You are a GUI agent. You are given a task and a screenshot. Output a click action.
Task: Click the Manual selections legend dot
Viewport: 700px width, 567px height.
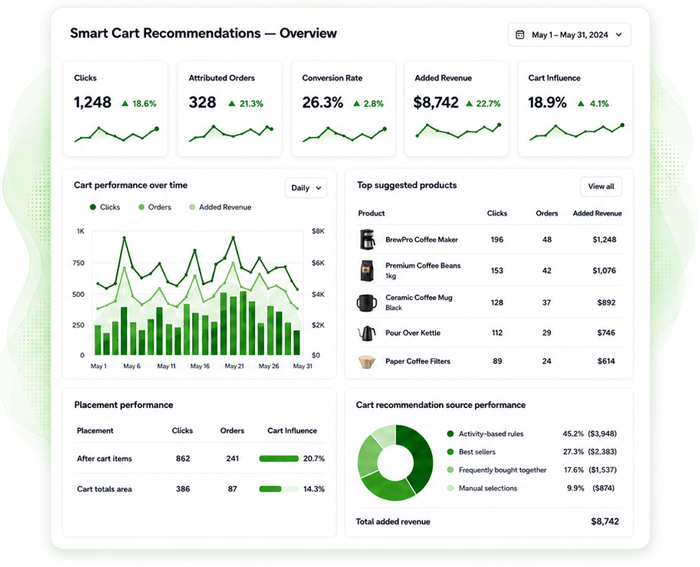(x=450, y=488)
